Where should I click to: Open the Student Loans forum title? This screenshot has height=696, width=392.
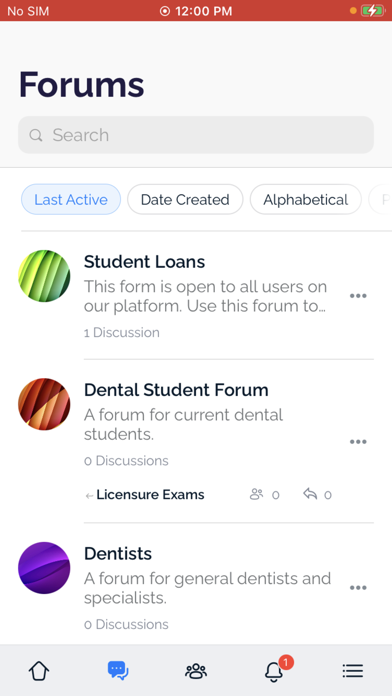(144, 262)
